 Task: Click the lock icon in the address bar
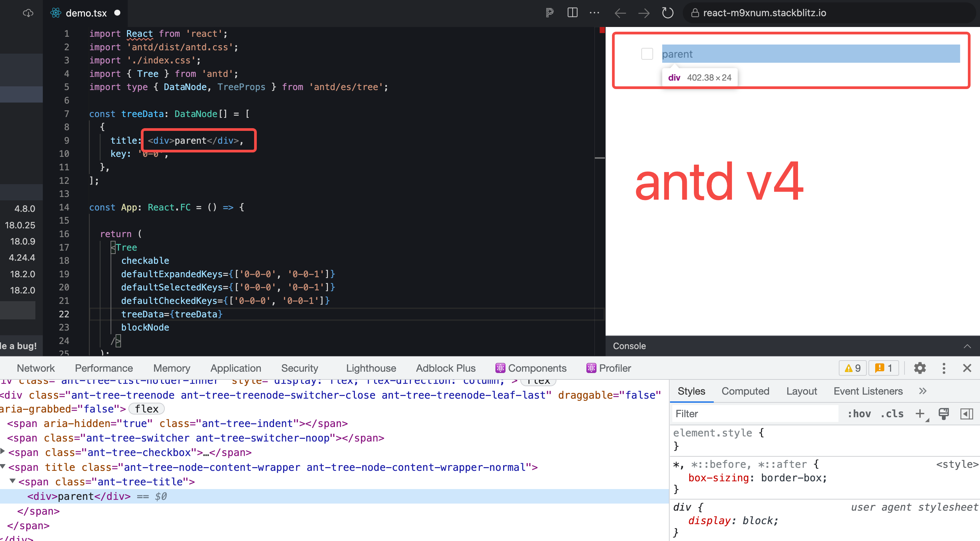coord(696,12)
